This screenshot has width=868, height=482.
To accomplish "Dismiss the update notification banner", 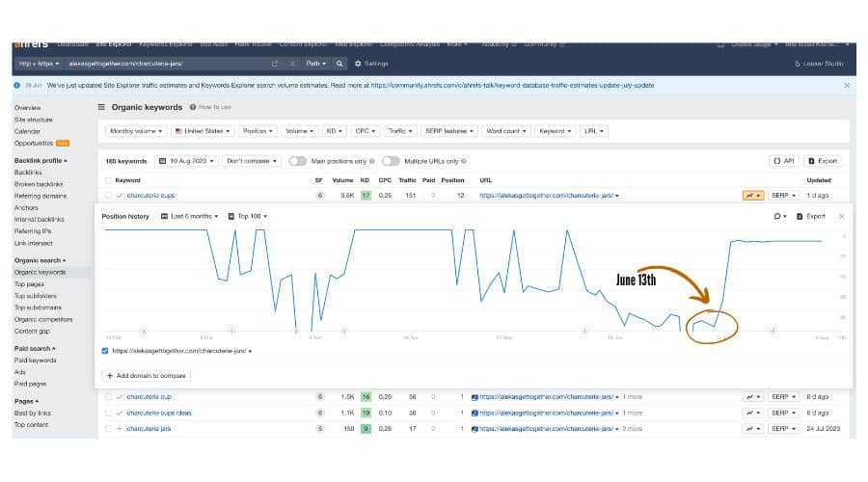I will point(847,85).
